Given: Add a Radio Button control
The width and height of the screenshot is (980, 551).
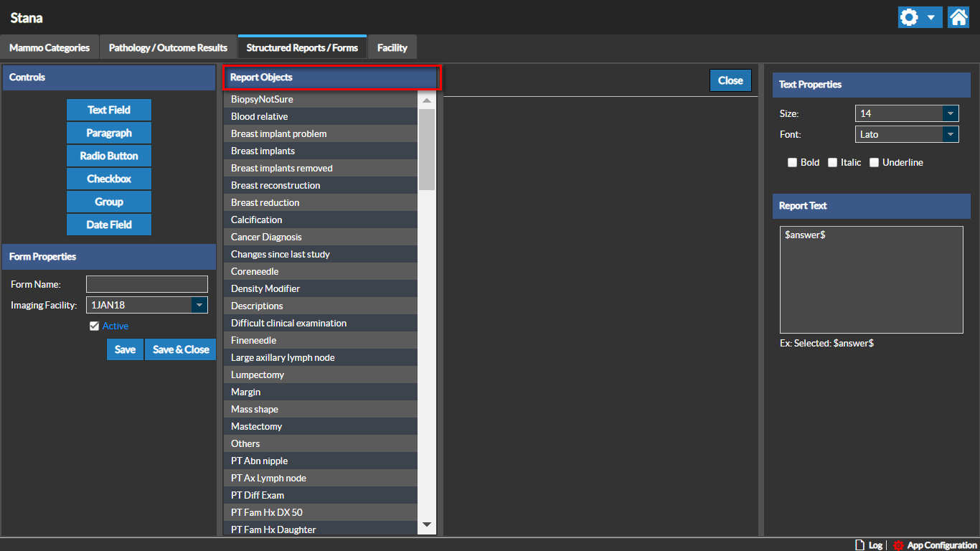Looking at the screenshot, I should 109,156.
